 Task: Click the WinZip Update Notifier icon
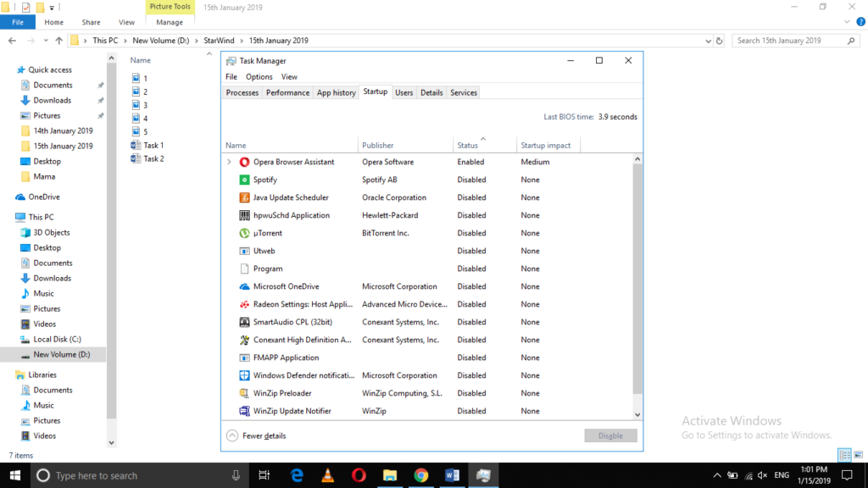pyautogui.click(x=244, y=411)
